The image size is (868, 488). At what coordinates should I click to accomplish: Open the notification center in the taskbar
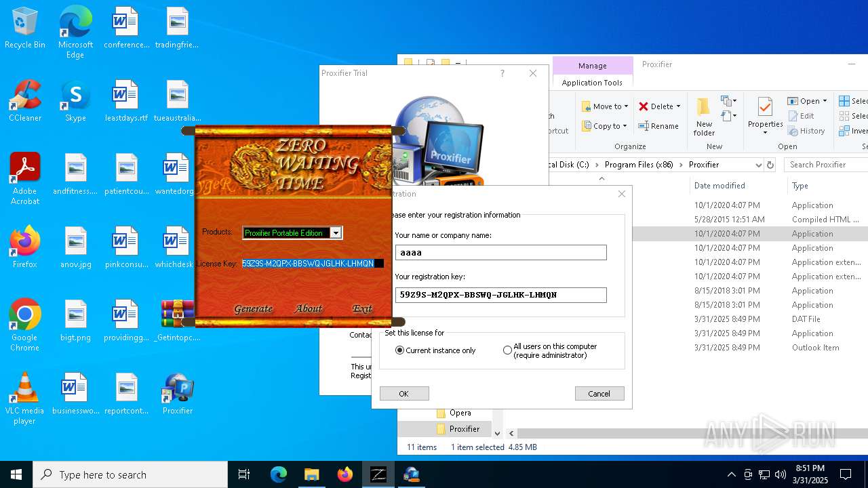coord(846,474)
